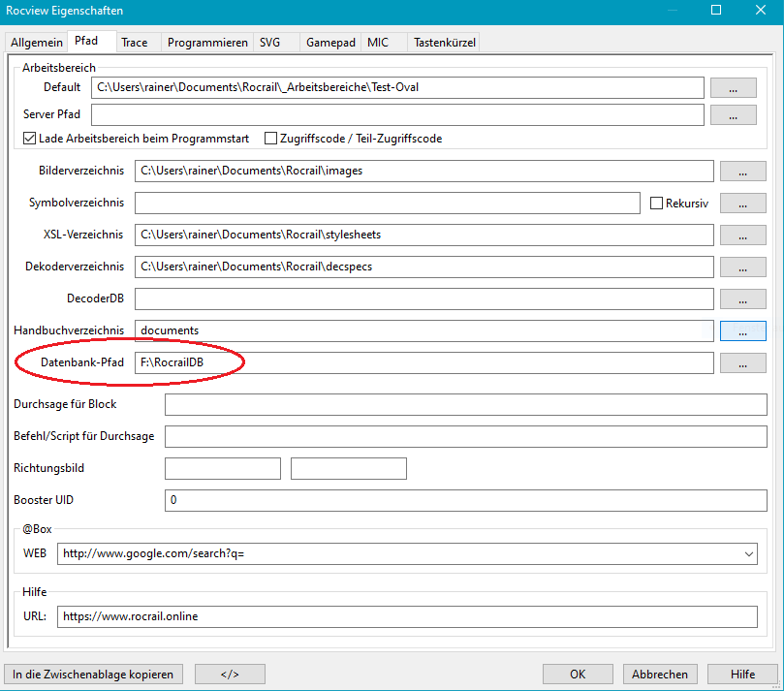Click the Booster UID input field
784x691 pixels.
pyautogui.click(x=465, y=501)
